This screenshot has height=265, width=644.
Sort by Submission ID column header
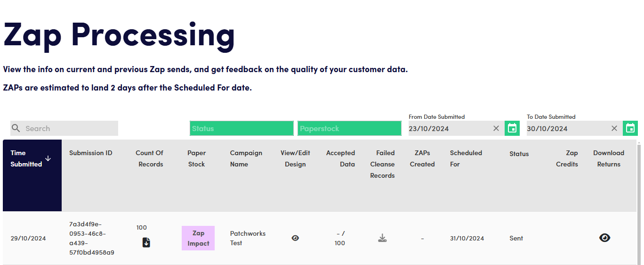91,153
